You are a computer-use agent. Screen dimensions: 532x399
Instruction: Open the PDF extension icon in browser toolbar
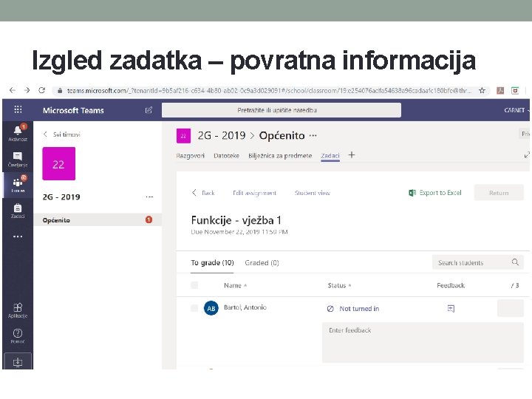point(500,91)
